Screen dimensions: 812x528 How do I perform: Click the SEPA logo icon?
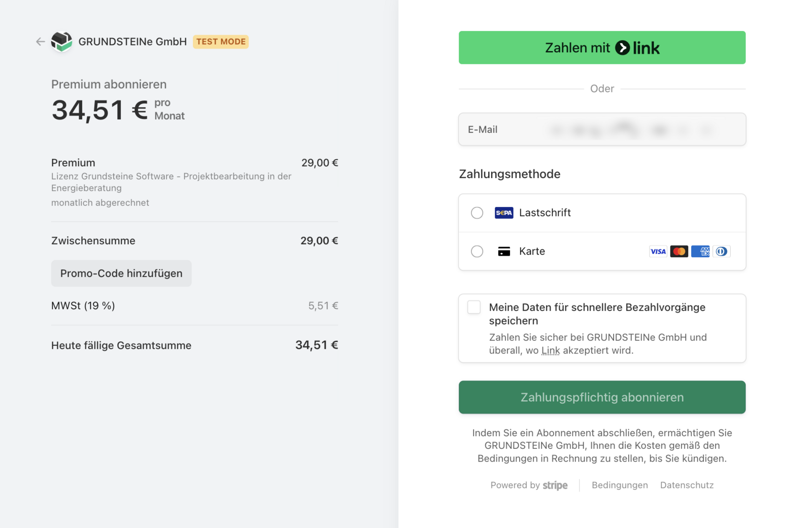(x=503, y=213)
